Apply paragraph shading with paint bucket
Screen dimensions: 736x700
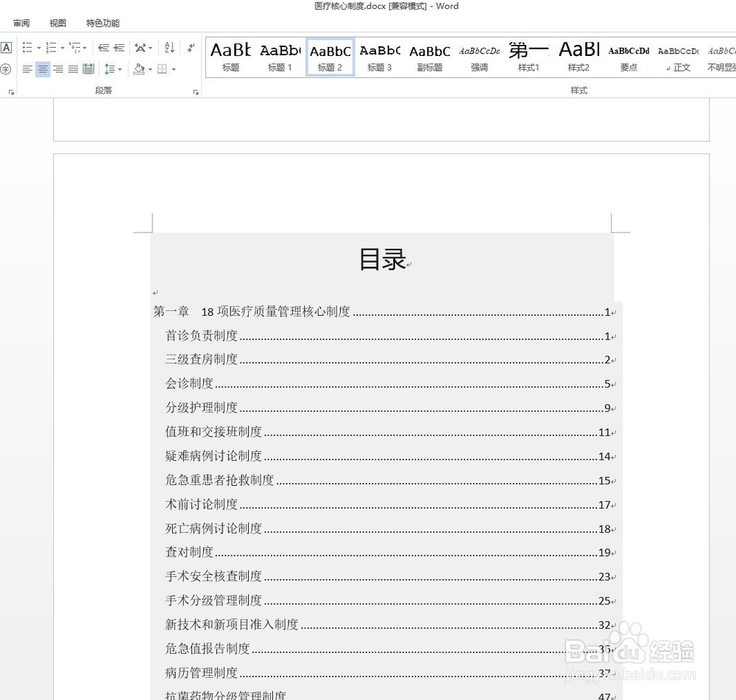[x=139, y=69]
